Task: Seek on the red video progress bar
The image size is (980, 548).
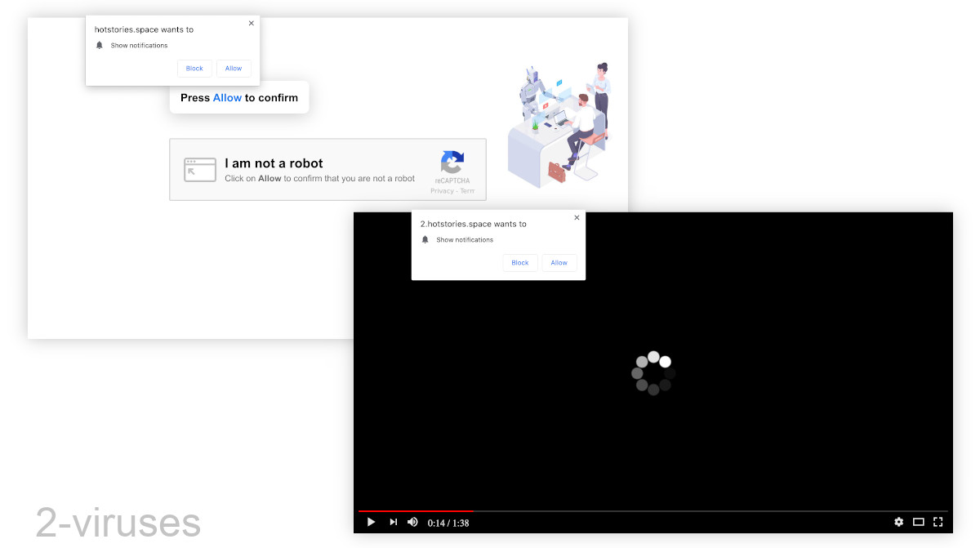Action: [415, 511]
